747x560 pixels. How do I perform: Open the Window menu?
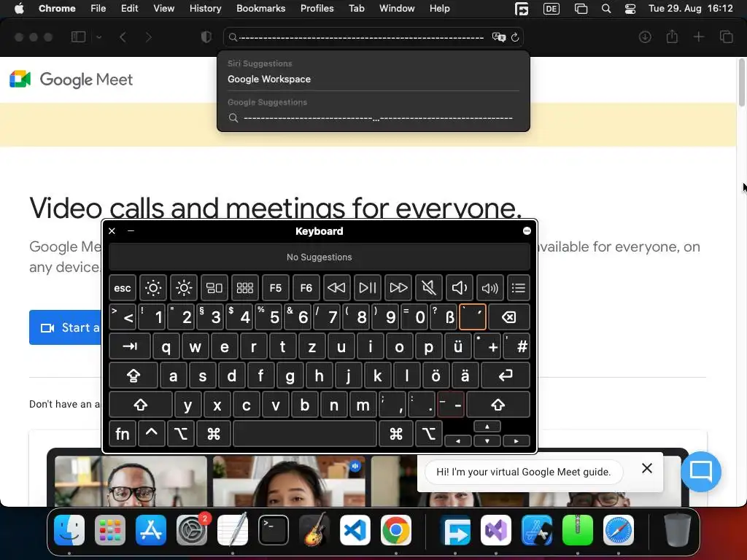pyautogui.click(x=397, y=8)
